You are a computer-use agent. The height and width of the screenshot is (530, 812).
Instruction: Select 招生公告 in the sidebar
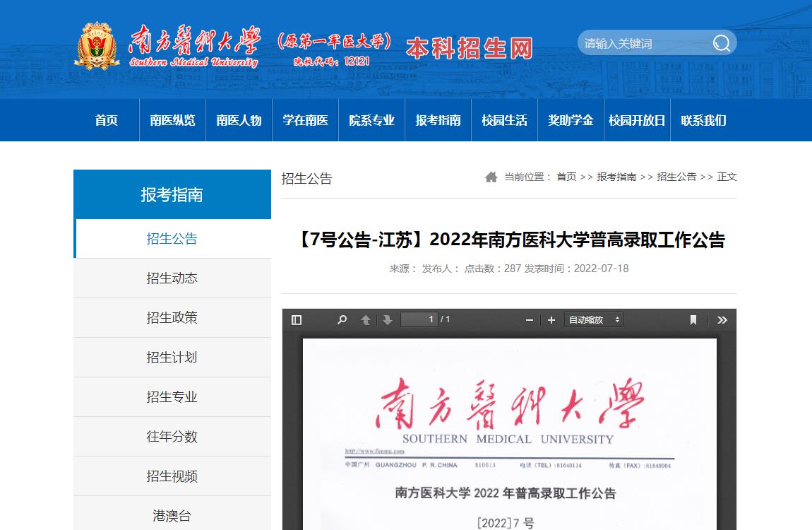click(x=172, y=238)
